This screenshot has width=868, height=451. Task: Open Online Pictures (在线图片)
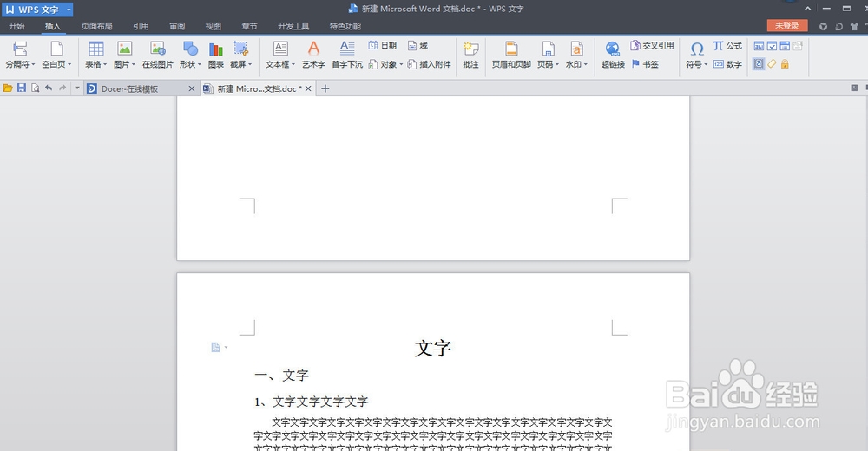pos(158,55)
